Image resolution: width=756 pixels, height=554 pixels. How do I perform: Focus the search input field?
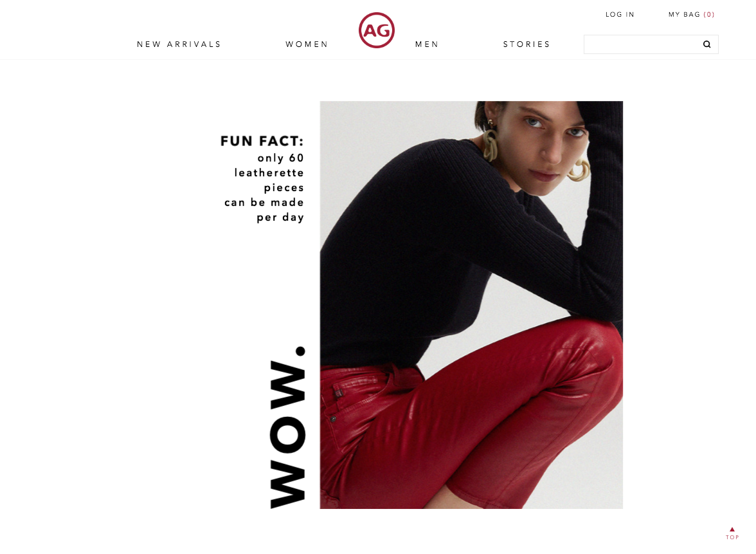(x=643, y=44)
